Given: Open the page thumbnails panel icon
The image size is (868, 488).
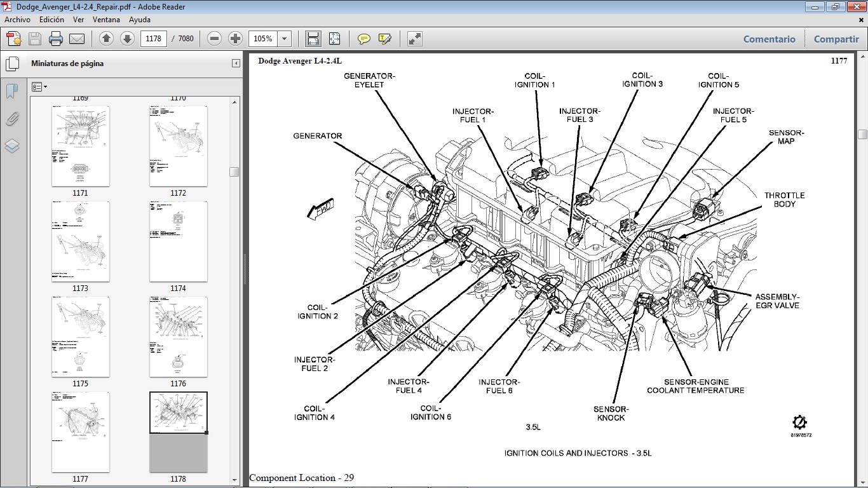Looking at the screenshot, I should click(12, 64).
